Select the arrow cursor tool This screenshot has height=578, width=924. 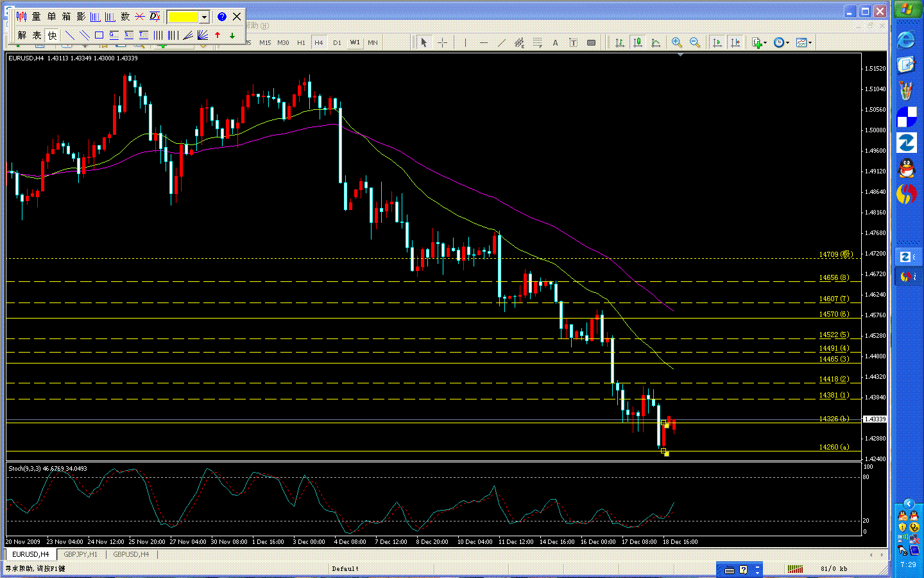click(x=424, y=42)
